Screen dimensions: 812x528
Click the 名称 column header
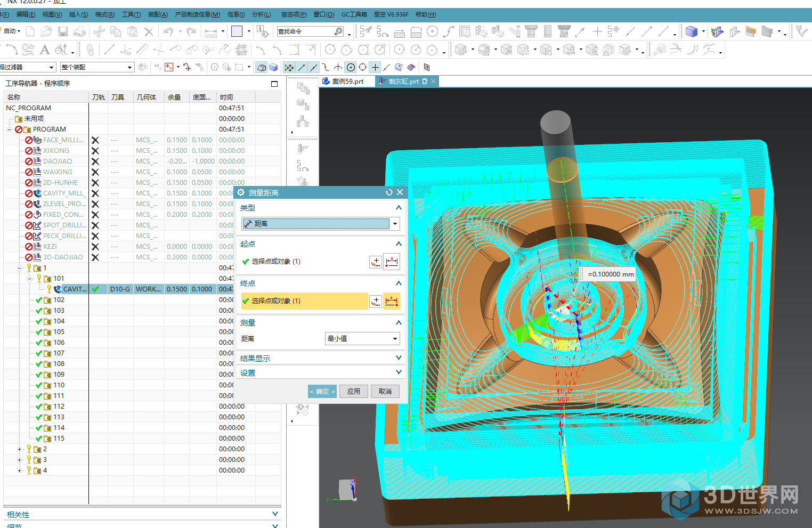pos(46,98)
